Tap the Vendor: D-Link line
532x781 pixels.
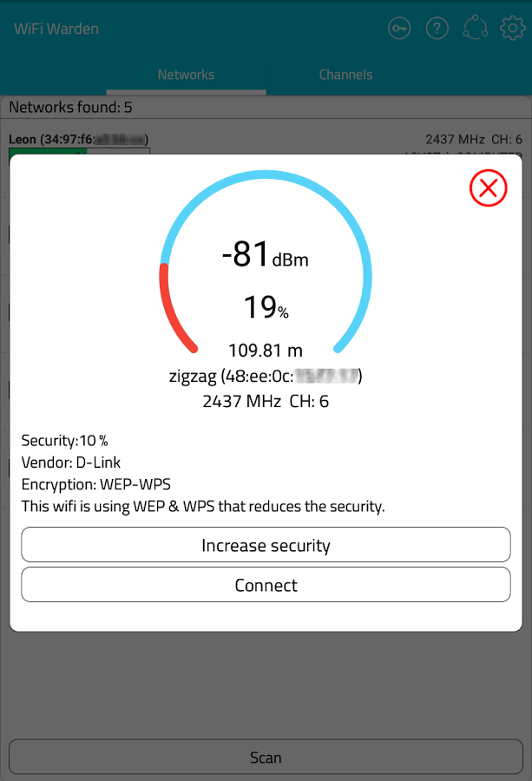[x=71, y=463]
